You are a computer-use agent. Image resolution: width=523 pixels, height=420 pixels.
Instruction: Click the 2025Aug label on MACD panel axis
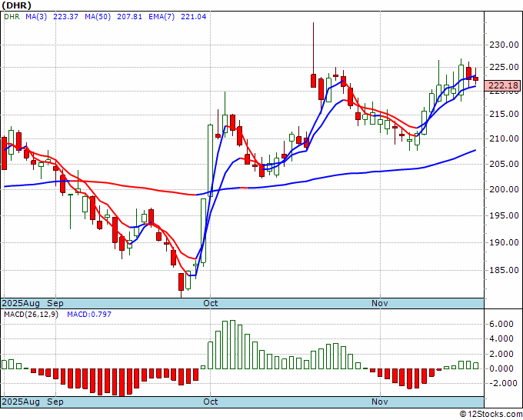pos(21,402)
